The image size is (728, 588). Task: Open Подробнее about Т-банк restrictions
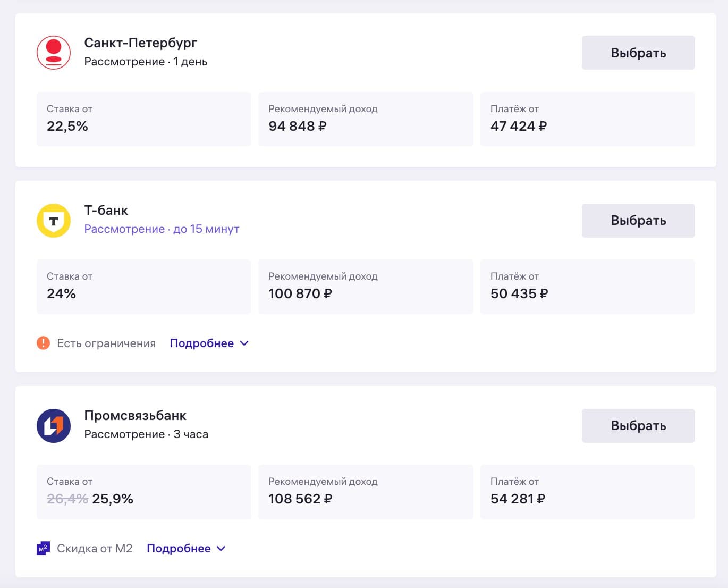[201, 343]
